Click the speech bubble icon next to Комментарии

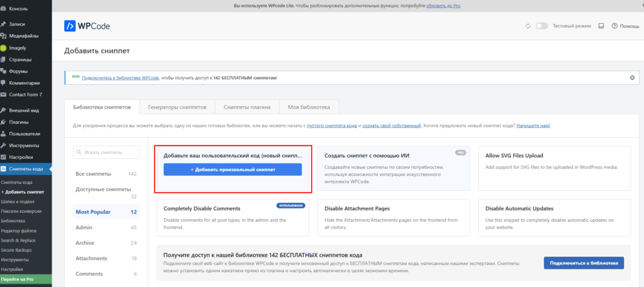(3, 83)
